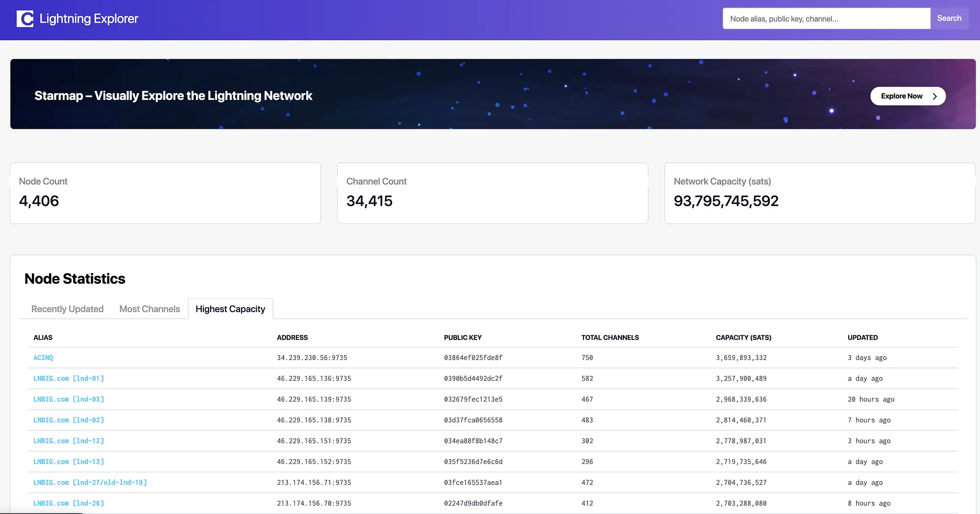Screen dimensions: 980x514
Task: Open the LNBIG.com [lnd-03] node link
Action: coord(69,399)
